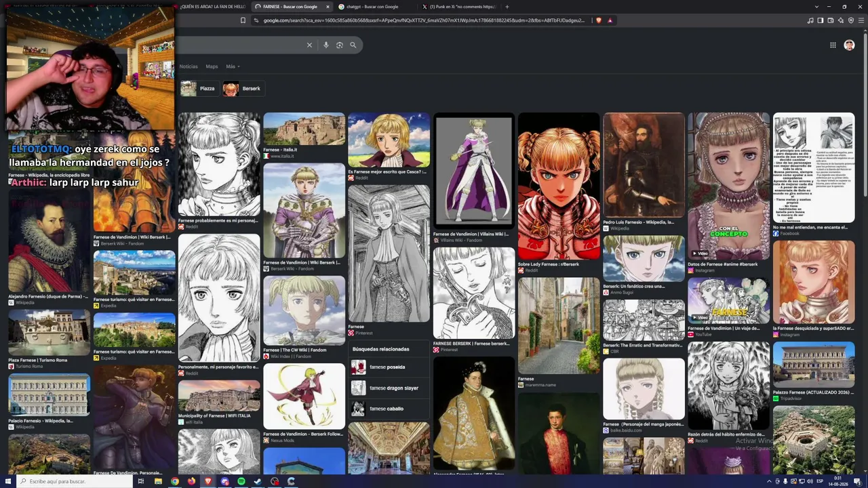This screenshot has width=868, height=488.
Task: Launch Firefox from the taskbar
Action: (x=191, y=481)
